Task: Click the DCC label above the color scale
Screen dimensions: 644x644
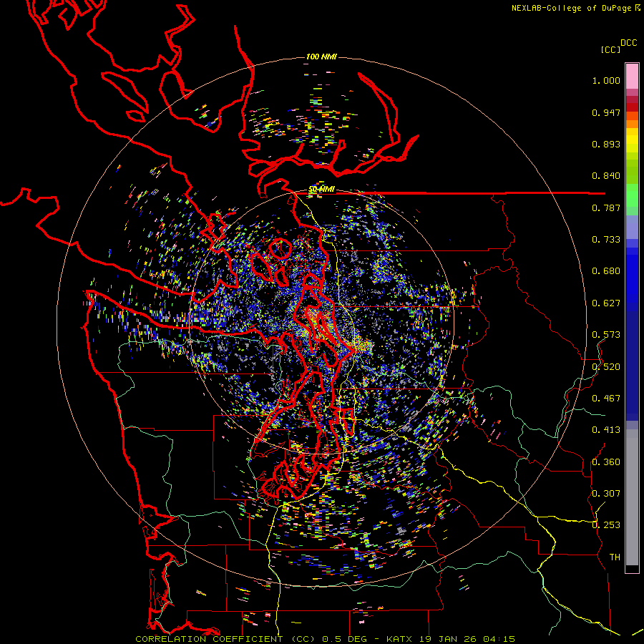Action: tap(628, 43)
